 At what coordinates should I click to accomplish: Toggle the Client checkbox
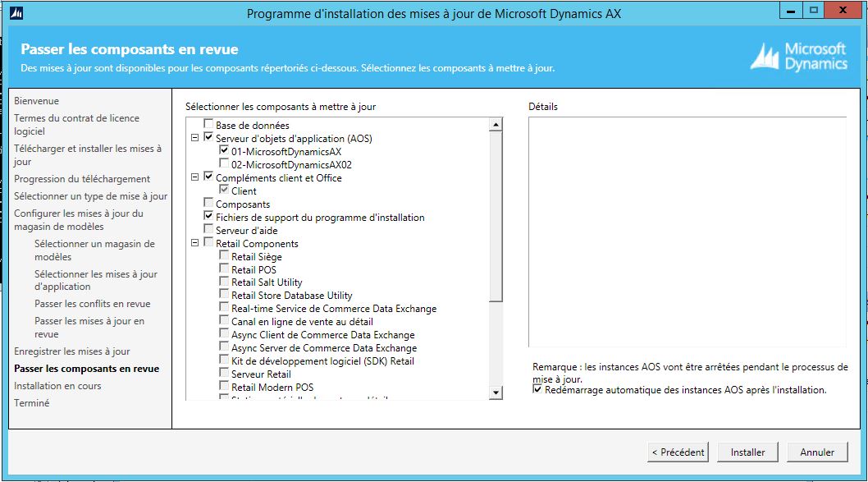[x=224, y=190]
